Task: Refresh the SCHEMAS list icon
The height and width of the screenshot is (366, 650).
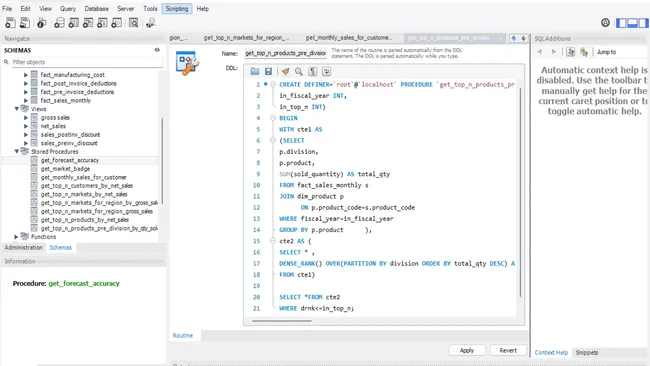Action: (x=157, y=50)
